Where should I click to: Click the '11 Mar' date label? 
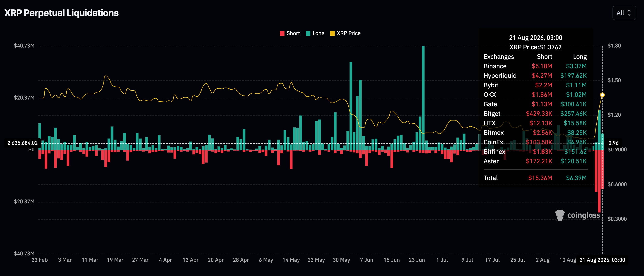point(90,260)
